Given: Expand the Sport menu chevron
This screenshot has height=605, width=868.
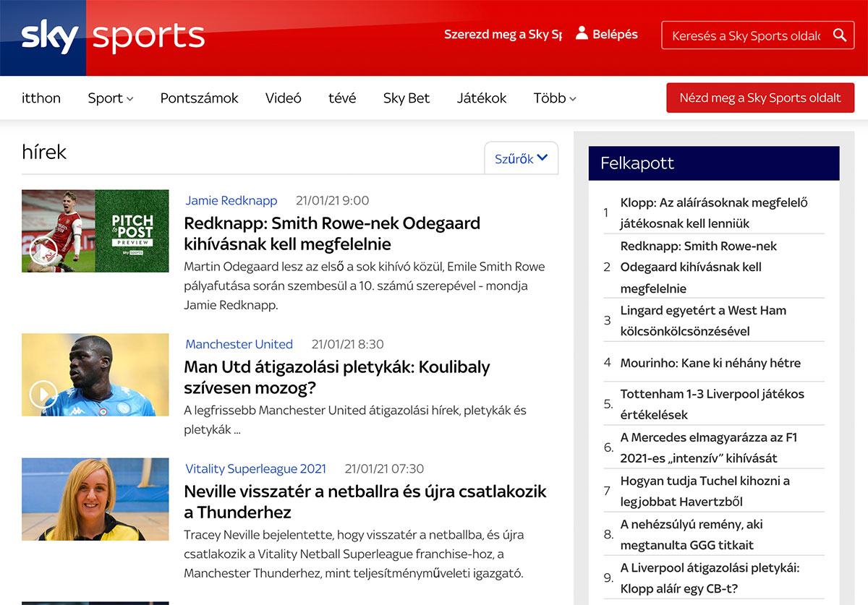Looking at the screenshot, I should click(130, 99).
